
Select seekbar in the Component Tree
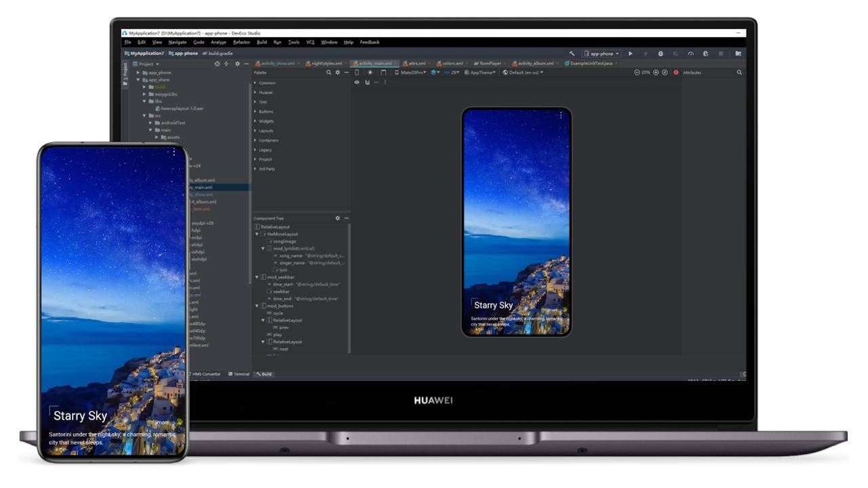pos(281,291)
